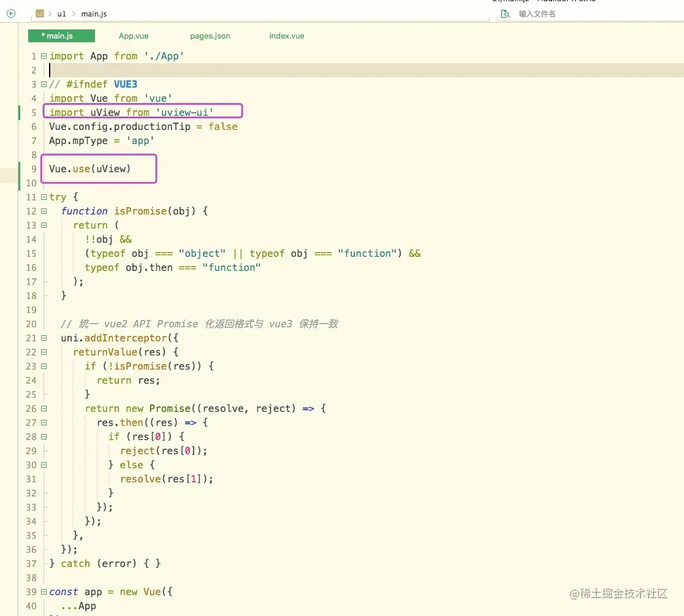
Task: Click line number 9 in gutter
Action: coord(34,169)
